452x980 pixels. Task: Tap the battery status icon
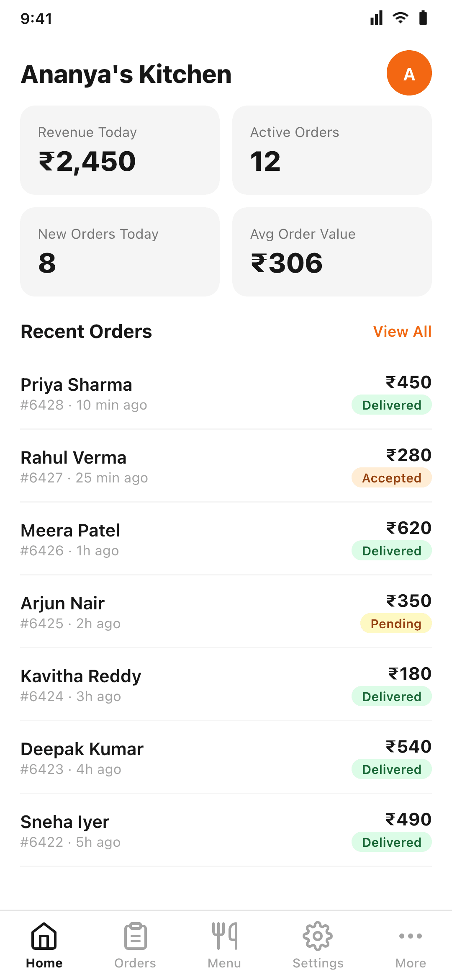[423, 18]
